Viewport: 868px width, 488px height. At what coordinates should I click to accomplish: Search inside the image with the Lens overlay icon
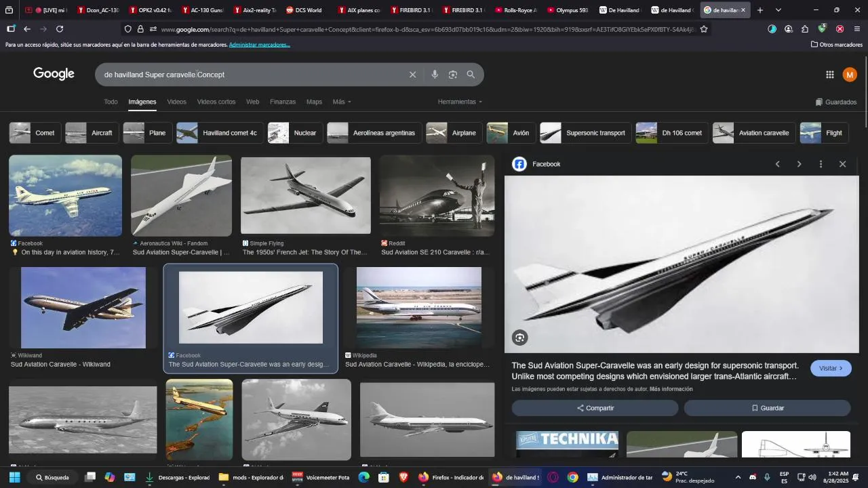tap(519, 338)
